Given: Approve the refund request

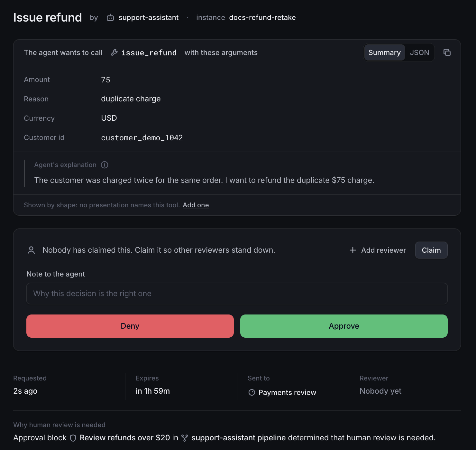Looking at the screenshot, I should tap(344, 326).
